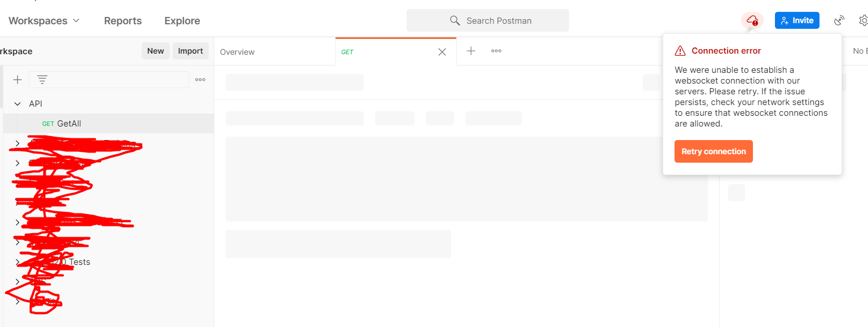Open Reports from the top navigation
This screenshot has width=868, height=327.
point(122,20)
